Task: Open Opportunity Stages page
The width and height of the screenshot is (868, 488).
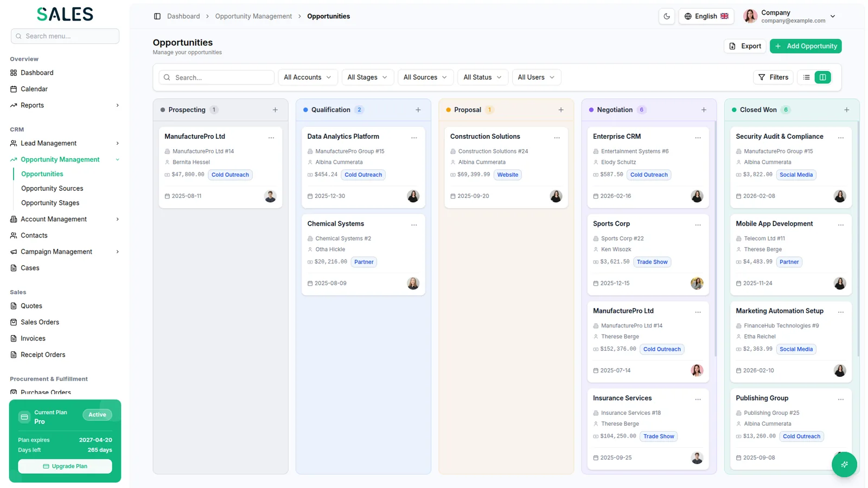Action: click(x=50, y=203)
